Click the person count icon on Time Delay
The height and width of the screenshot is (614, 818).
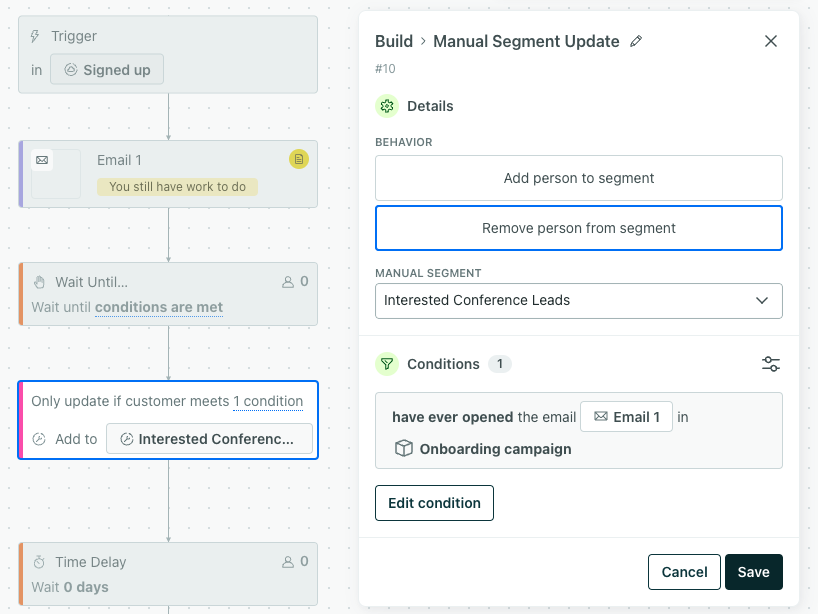pos(288,562)
